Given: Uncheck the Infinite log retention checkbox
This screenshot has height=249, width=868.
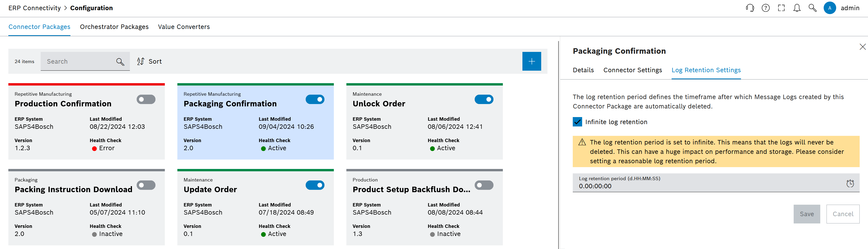Looking at the screenshot, I should pyautogui.click(x=577, y=122).
